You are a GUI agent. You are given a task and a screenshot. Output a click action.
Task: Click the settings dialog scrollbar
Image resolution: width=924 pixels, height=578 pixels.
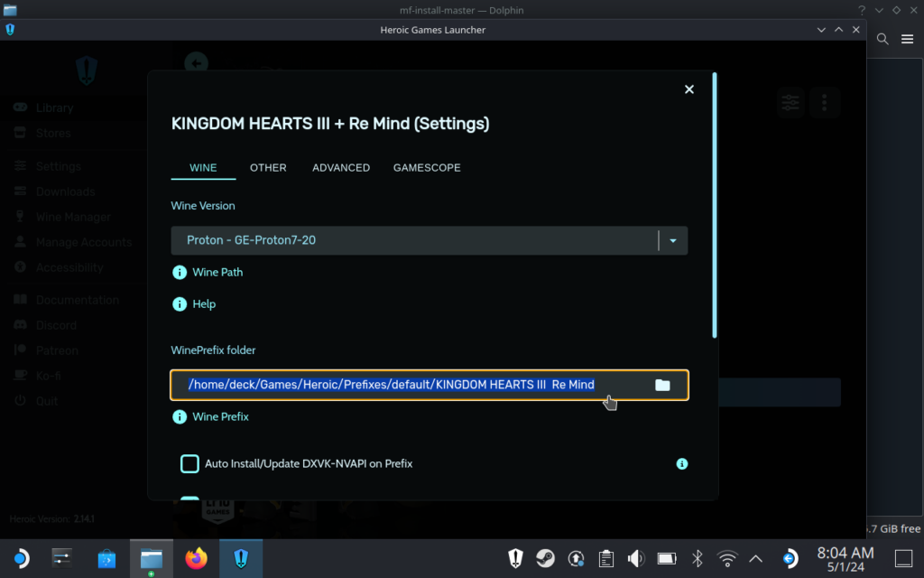tap(715, 205)
